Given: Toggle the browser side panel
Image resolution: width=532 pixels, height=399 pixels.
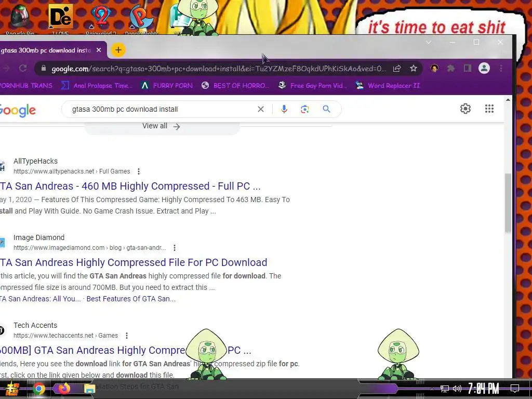Looking at the screenshot, I should click(468, 69).
